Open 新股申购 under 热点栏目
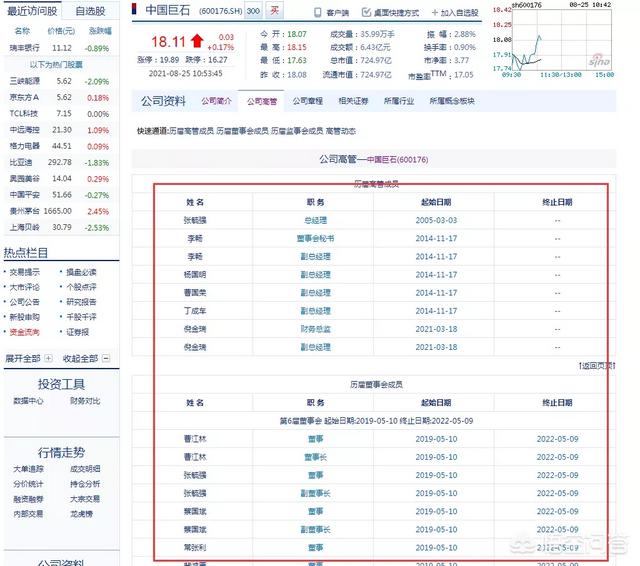The height and width of the screenshot is (566, 640). click(24, 317)
